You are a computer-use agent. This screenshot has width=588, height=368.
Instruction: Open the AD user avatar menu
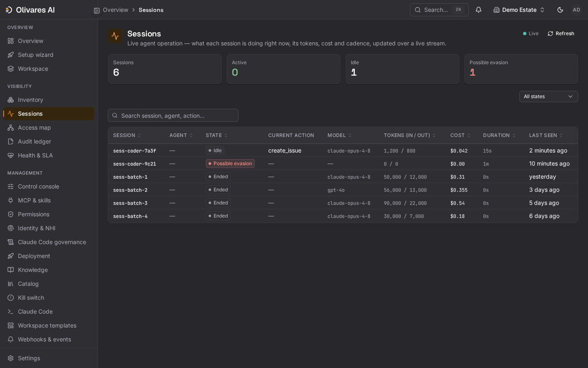click(x=577, y=10)
